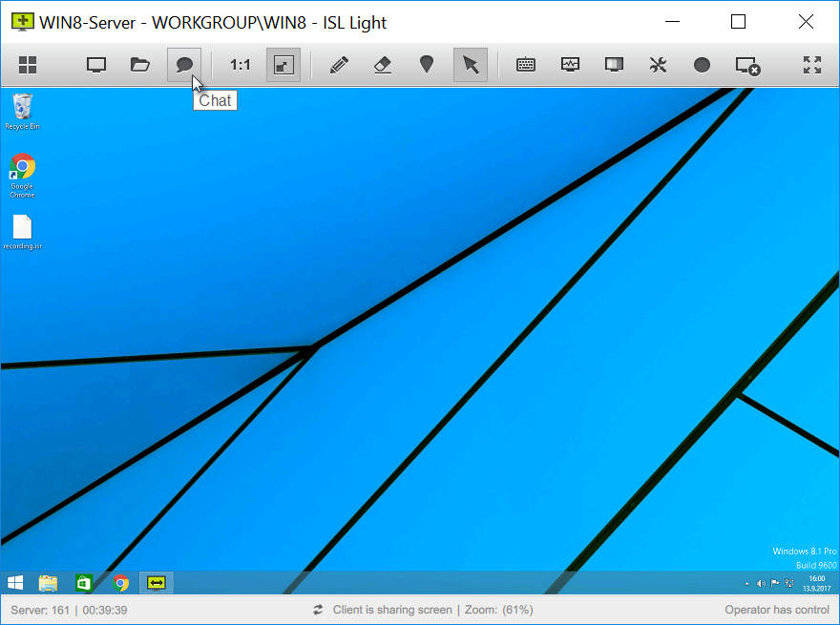Open the wrench tools settings menu

[658, 65]
